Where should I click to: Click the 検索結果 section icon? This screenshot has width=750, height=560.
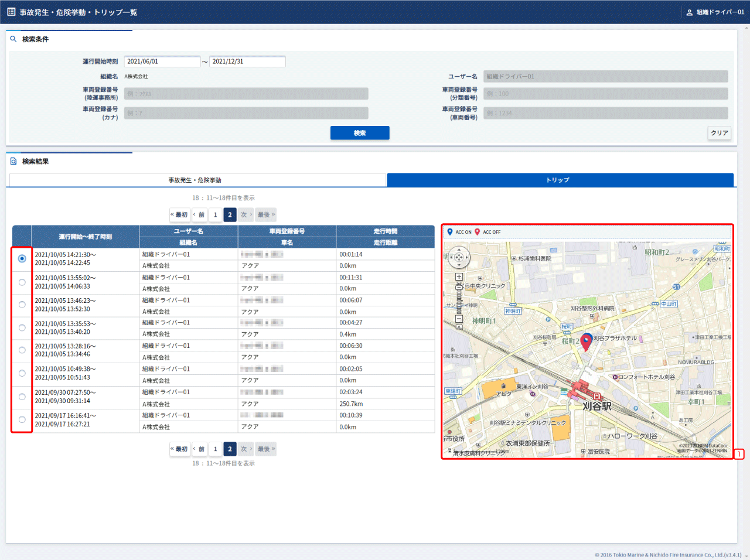(13, 161)
